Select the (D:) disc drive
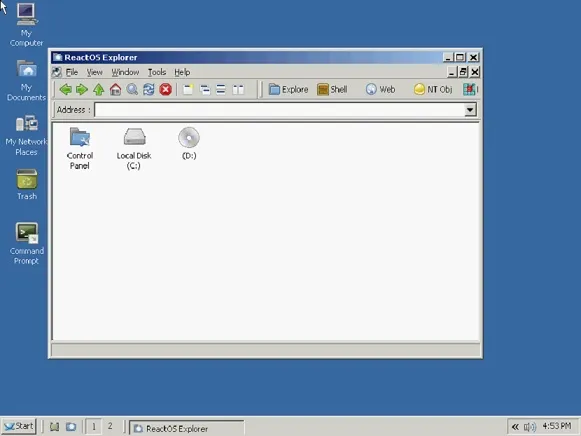Screen dimensions: 581x436 coord(189,144)
